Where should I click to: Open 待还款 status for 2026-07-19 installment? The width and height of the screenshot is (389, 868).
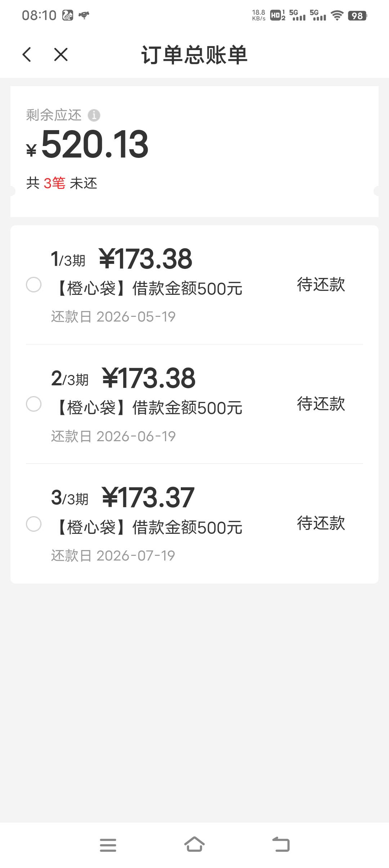coord(321,523)
